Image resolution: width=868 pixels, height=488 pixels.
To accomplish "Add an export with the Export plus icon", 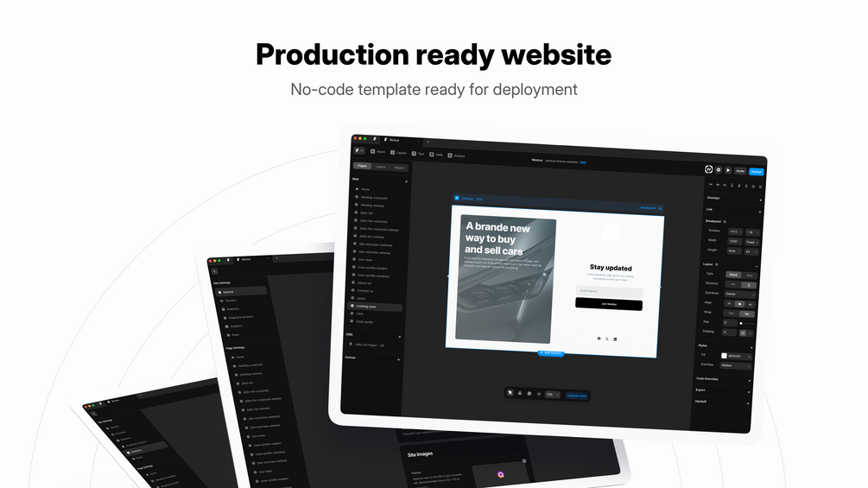I will point(749,392).
